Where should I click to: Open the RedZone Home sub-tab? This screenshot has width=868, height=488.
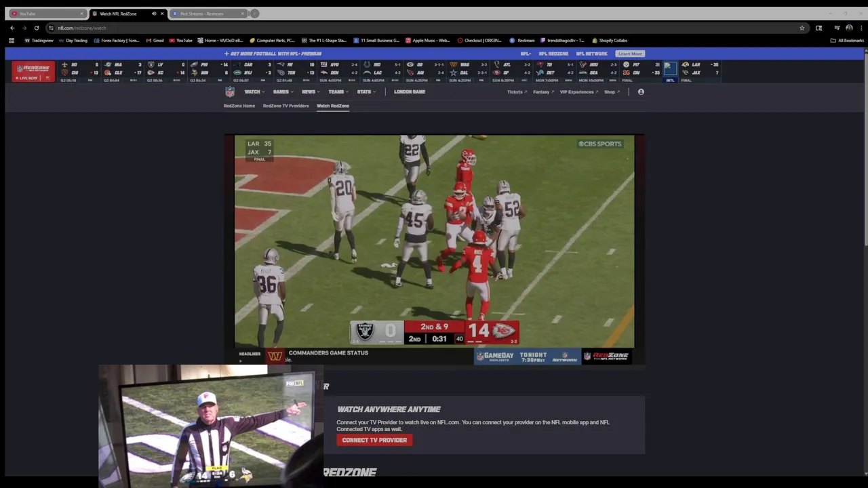[239, 106]
